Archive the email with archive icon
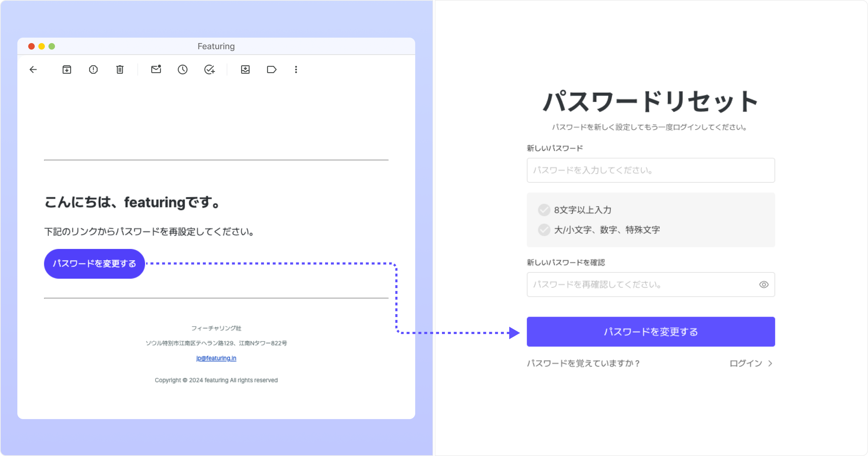This screenshot has width=868, height=456. [x=67, y=69]
